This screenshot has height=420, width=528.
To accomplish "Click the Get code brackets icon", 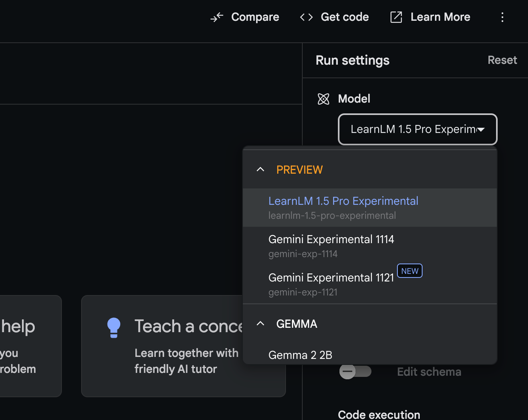I will click(x=306, y=17).
